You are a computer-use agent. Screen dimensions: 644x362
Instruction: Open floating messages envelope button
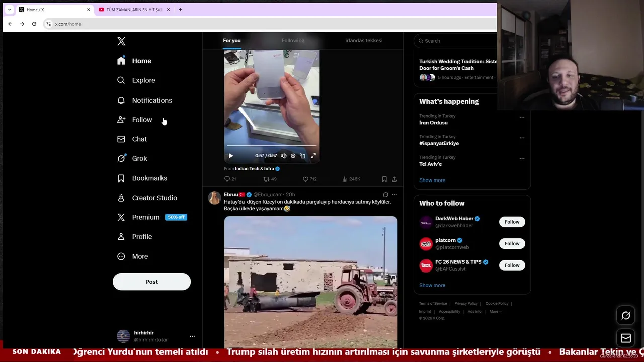click(626, 338)
